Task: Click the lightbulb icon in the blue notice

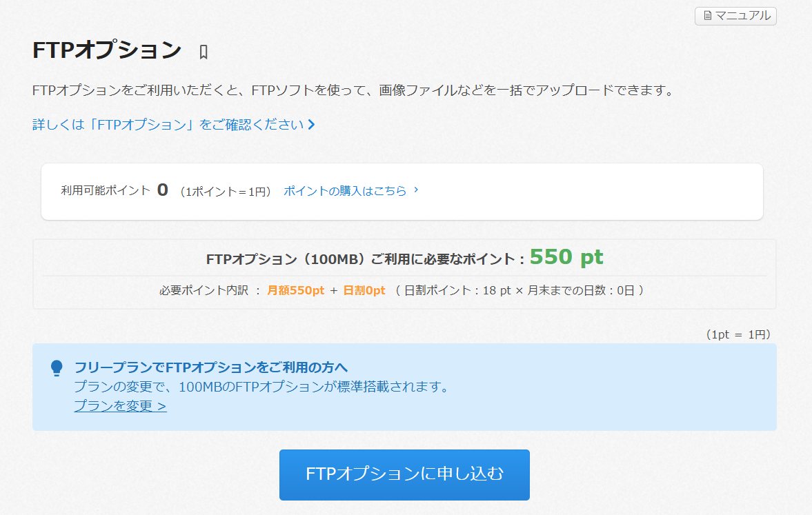Action: pyautogui.click(x=57, y=368)
